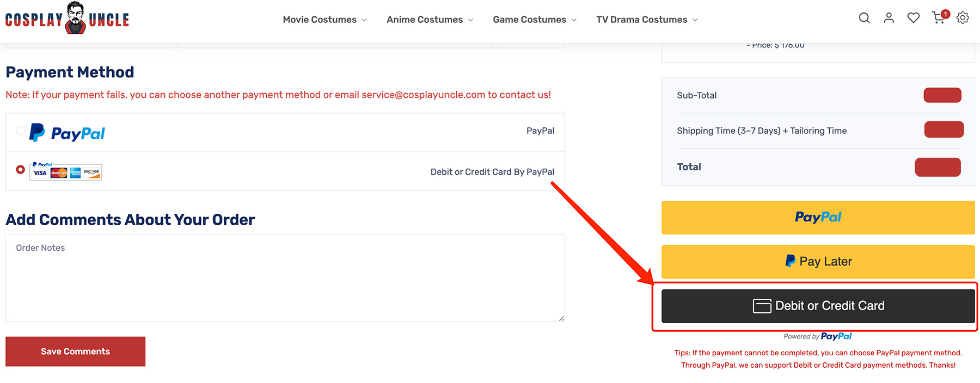Expand the TV Drama Costumes menu
The image size is (980, 383).
tap(647, 20)
